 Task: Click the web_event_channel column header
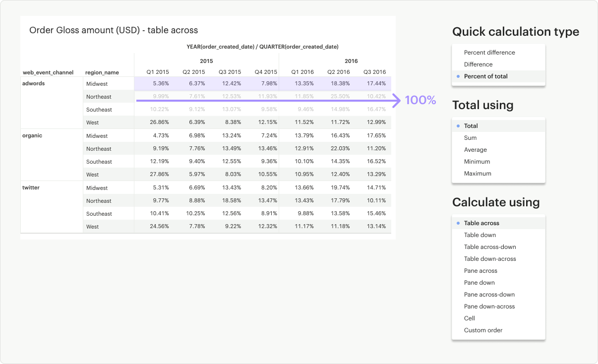pos(48,72)
